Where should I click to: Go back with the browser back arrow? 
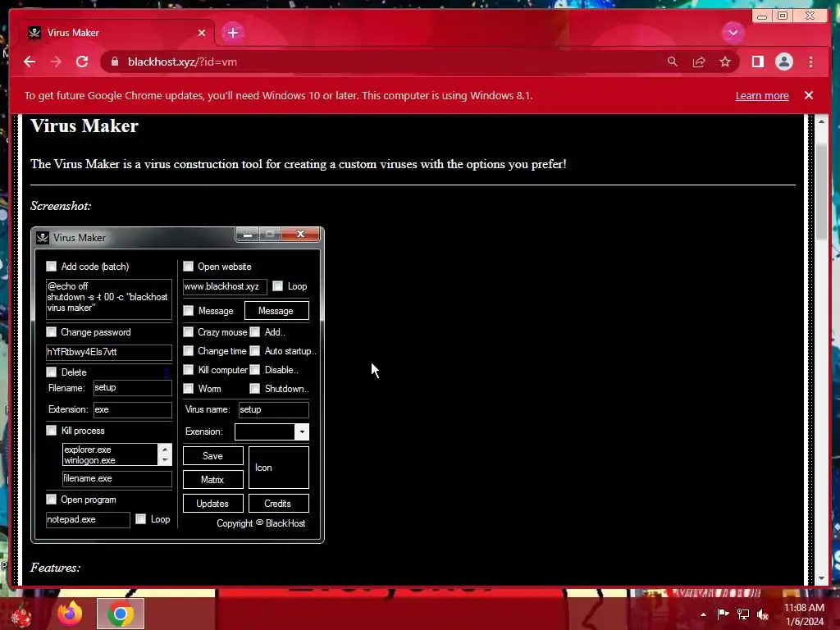[30, 62]
